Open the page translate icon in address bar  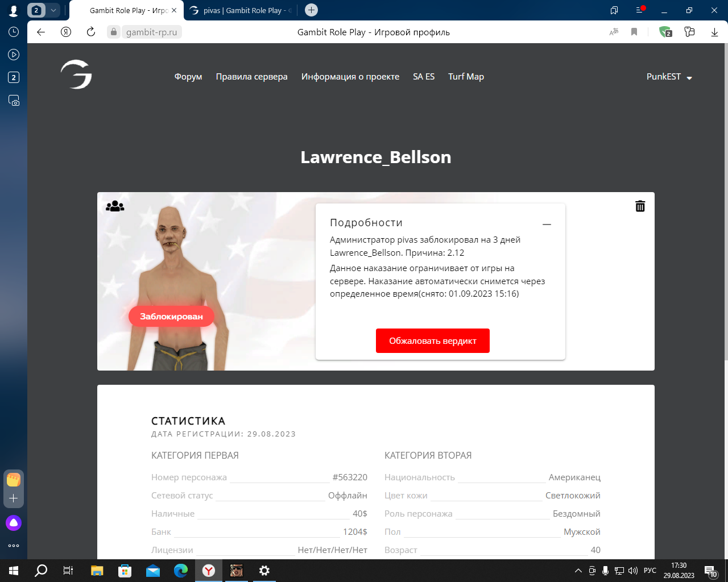pyautogui.click(x=614, y=32)
